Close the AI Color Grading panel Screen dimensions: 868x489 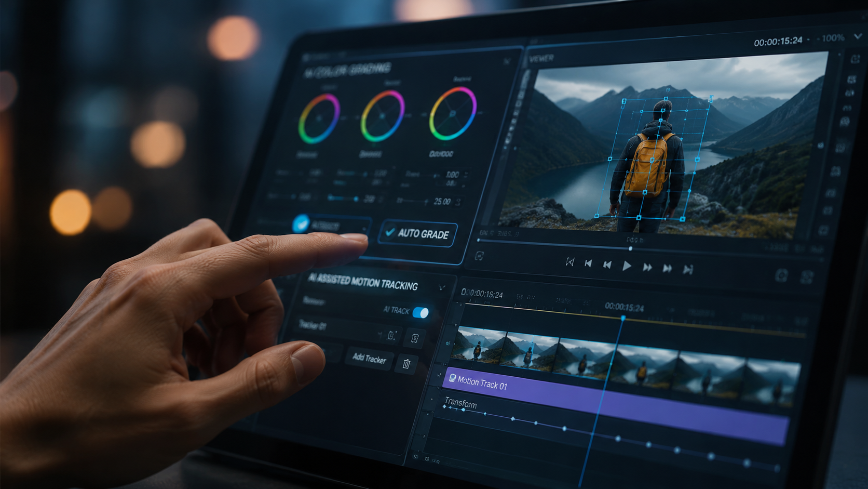[507, 61]
